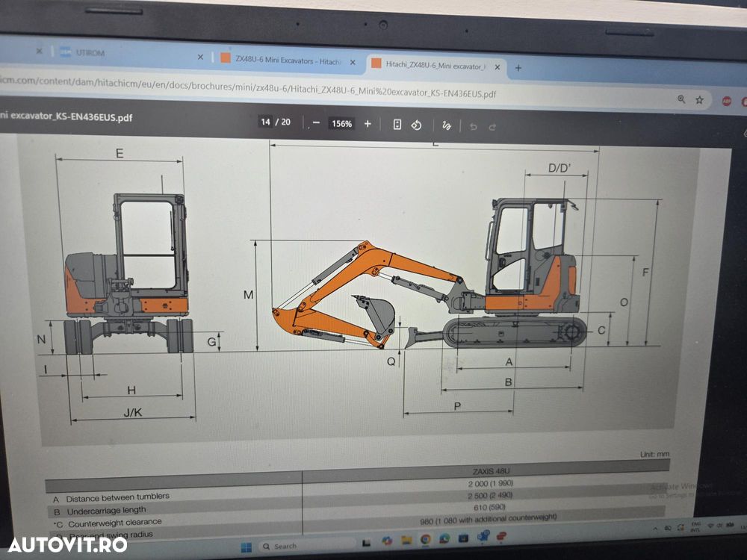Click the fit to page icon
Image resolution: width=747 pixels, height=560 pixels.
click(397, 125)
